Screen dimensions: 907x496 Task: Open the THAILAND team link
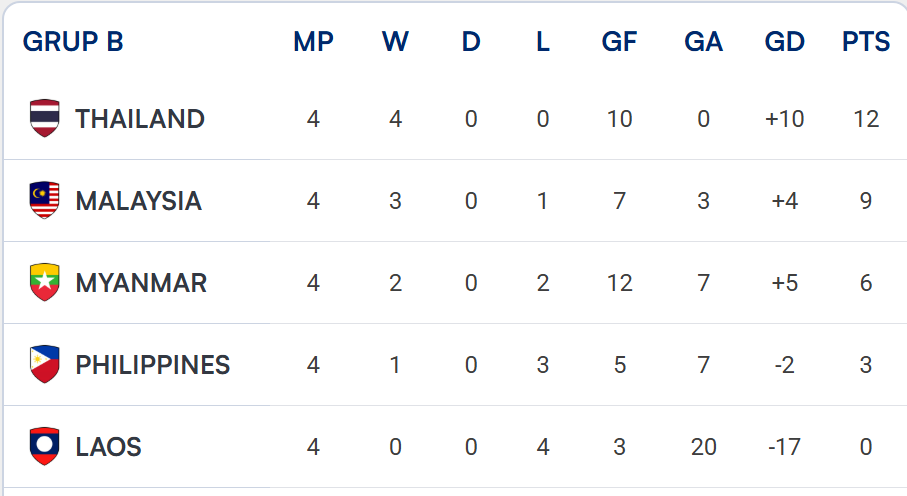pos(140,119)
